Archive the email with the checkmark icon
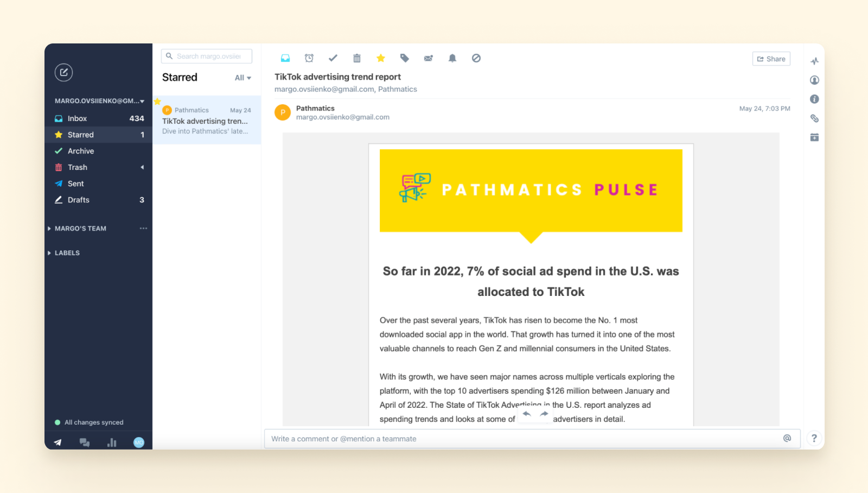 coord(333,58)
